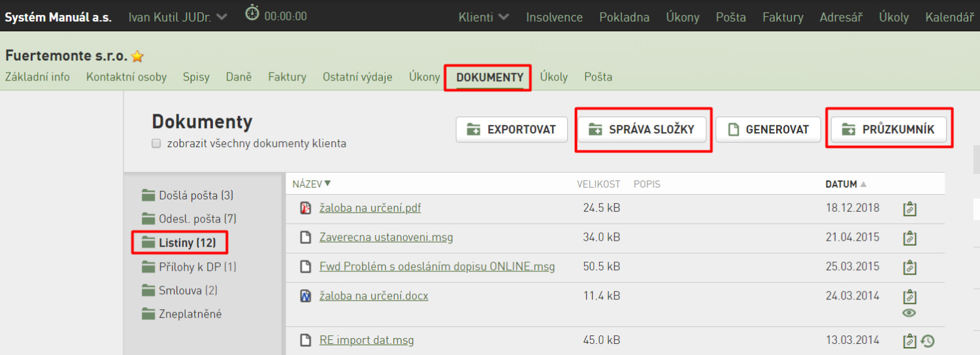Click the clipboard icon for Fwd Problém row
The image size is (980, 355).
coord(909,267)
